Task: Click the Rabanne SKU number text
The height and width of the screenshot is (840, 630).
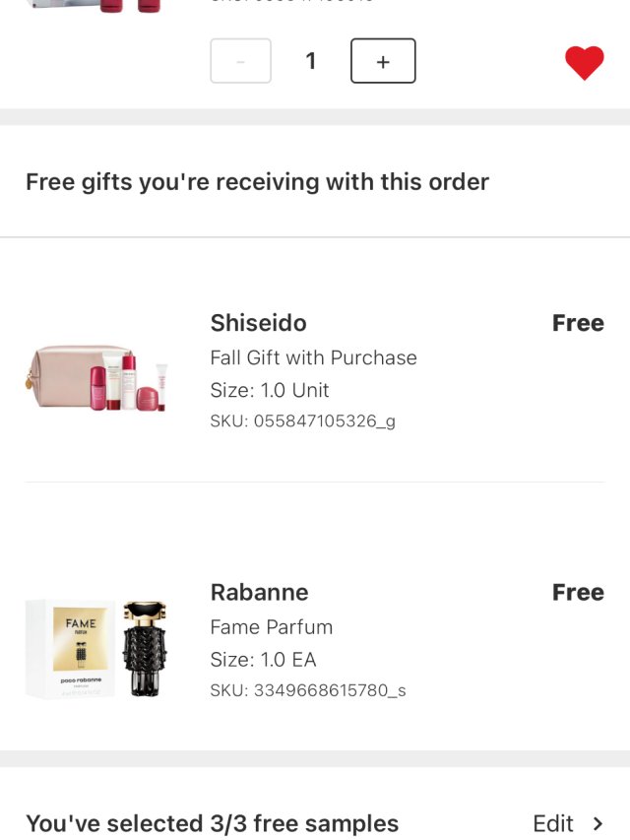Action: tap(308, 690)
